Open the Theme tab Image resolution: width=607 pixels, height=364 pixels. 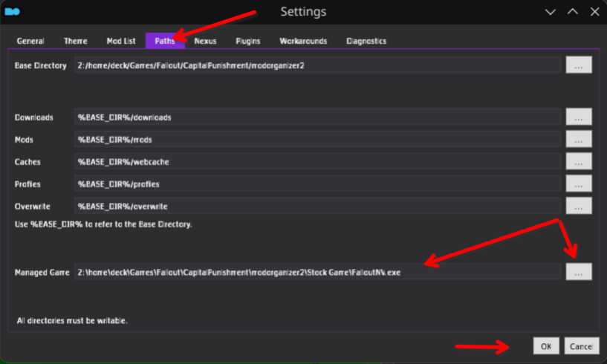(x=75, y=41)
